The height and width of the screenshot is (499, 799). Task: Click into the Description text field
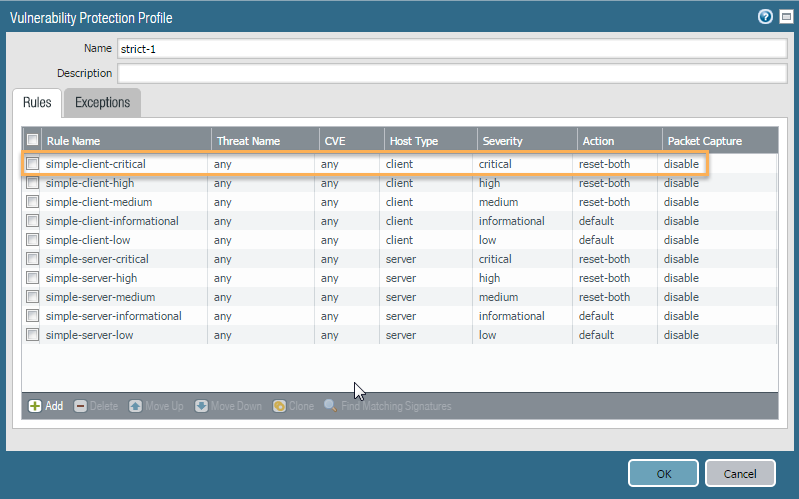452,73
